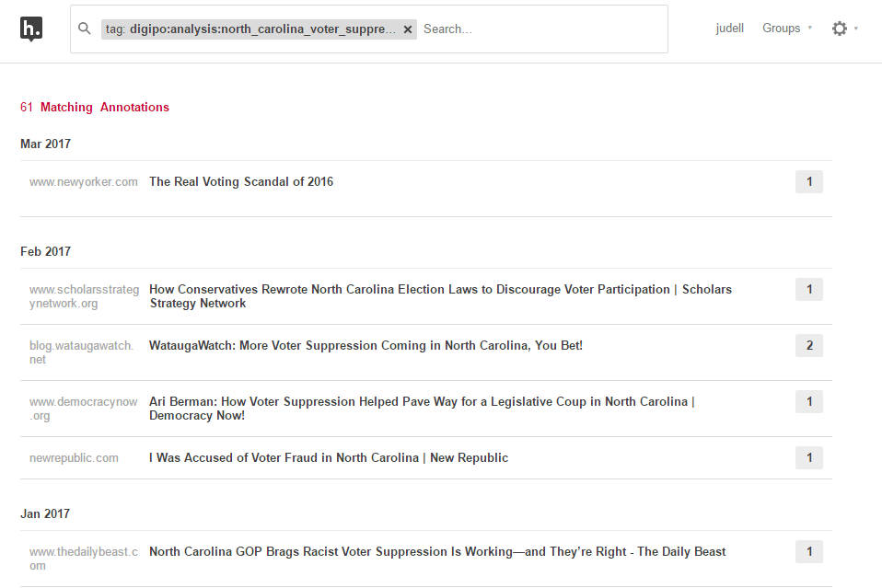Click the magnifier search icon
Screen dimensions: 882x588
click(85, 29)
